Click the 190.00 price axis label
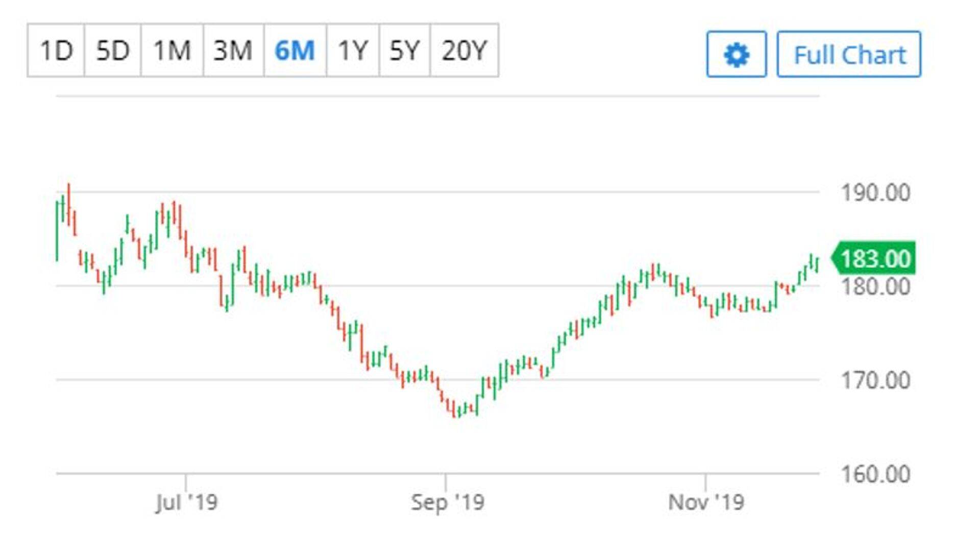 [x=875, y=193]
